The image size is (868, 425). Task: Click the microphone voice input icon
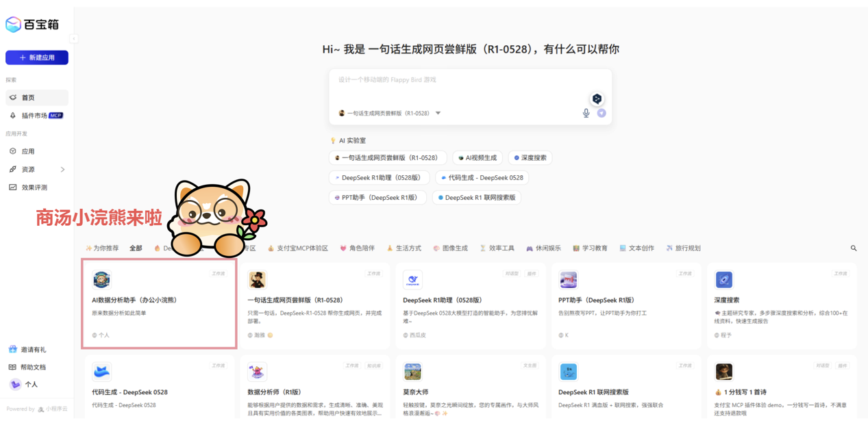586,113
